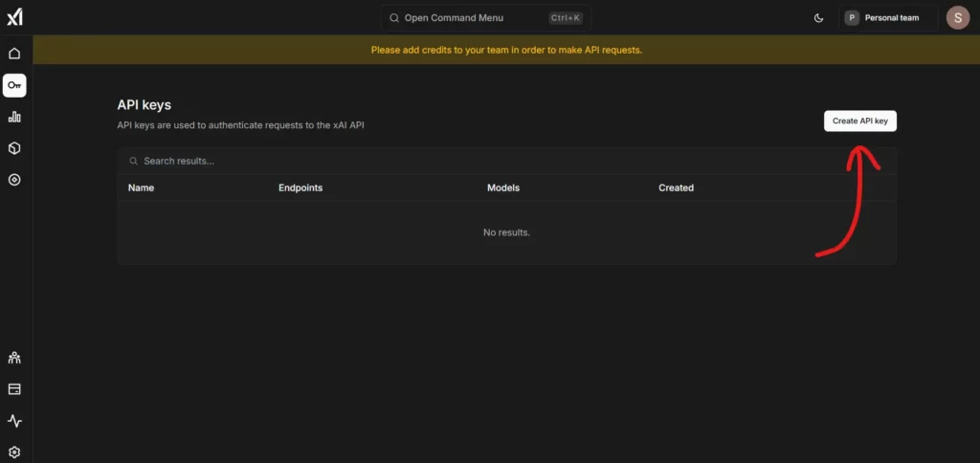Toggle dark mode with moon icon
Viewport: 980px width, 463px height.
[818, 17]
